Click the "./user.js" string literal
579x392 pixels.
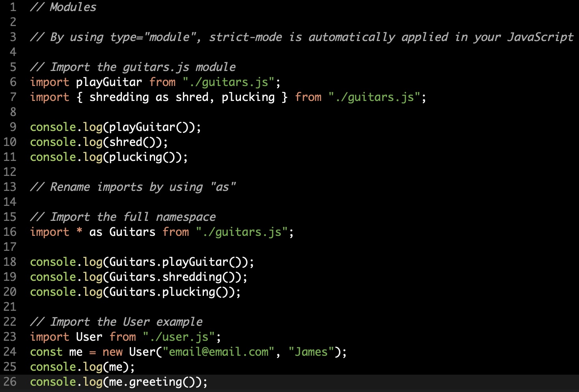pyautogui.click(x=179, y=337)
